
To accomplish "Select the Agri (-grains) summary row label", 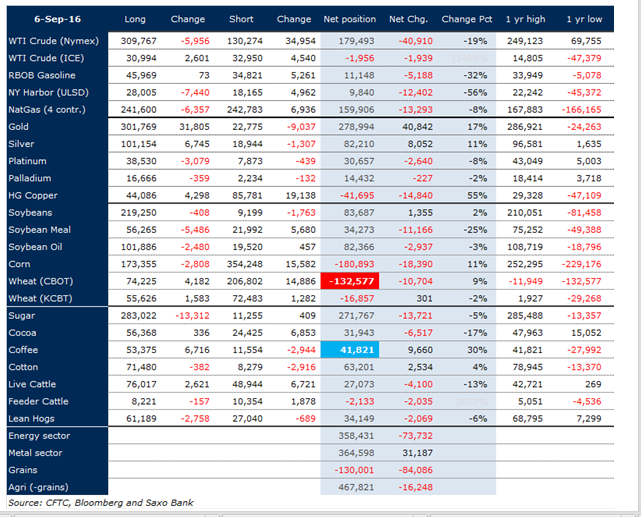I will pyautogui.click(x=38, y=487).
